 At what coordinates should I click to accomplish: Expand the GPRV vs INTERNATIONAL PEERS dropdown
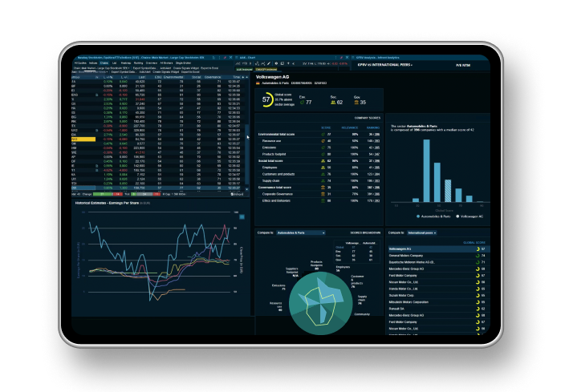click(x=385, y=65)
